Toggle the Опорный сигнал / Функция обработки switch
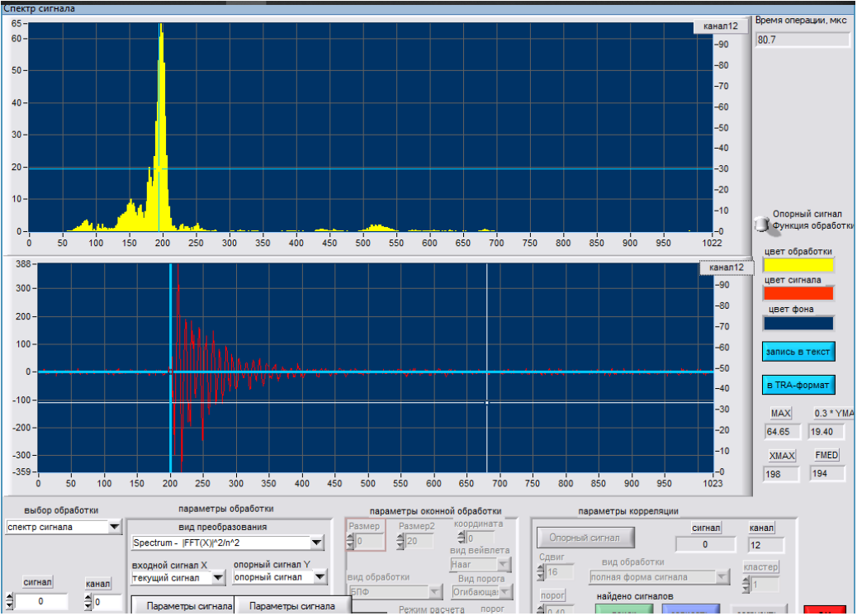This screenshot has width=857, height=616. click(761, 224)
